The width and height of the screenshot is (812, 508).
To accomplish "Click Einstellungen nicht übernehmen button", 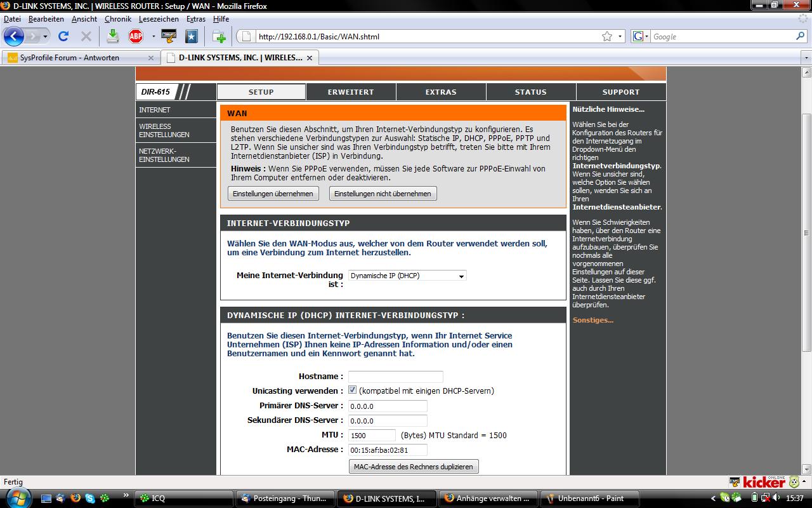I will pyautogui.click(x=383, y=194).
